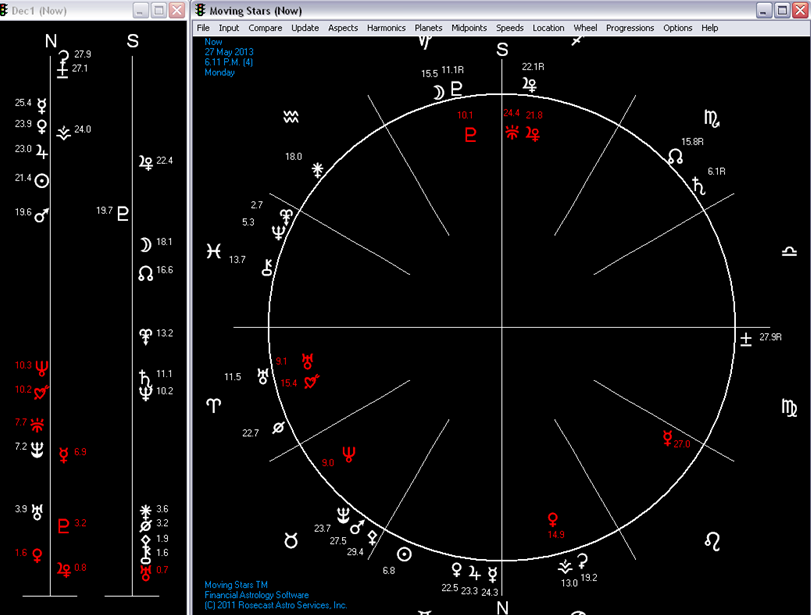Click the red Neptune glyph at 10.3 in Dec1
The width and height of the screenshot is (811, 615).
[42, 369]
